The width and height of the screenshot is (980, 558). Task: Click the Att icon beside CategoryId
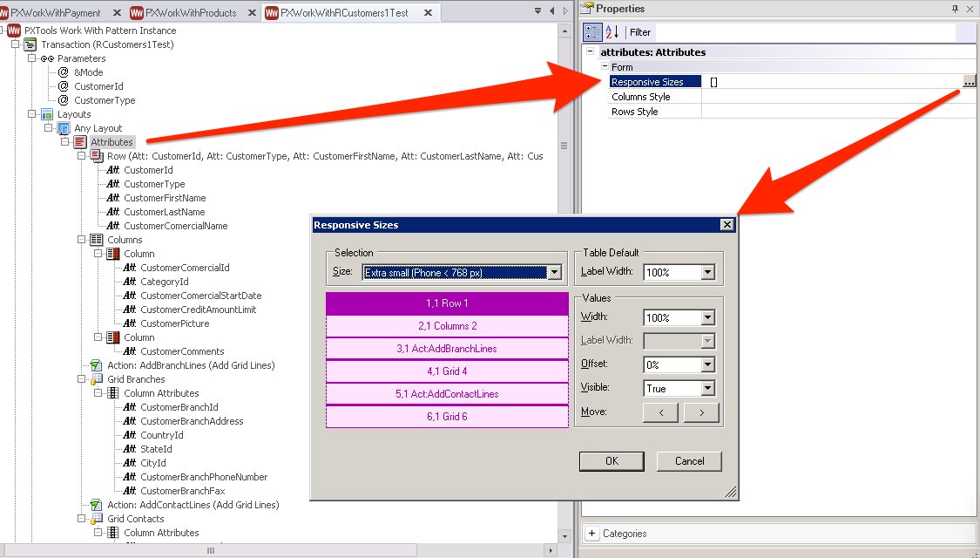point(130,282)
